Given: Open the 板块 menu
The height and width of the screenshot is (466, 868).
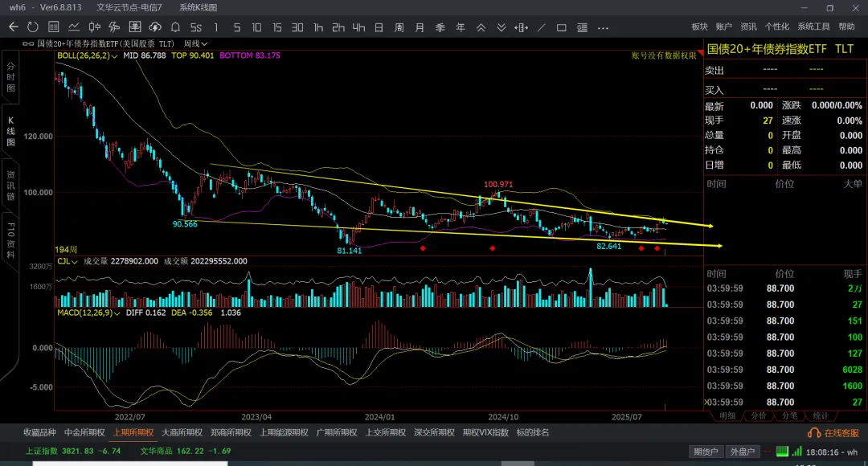Looking at the screenshot, I should click(x=700, y=27).
